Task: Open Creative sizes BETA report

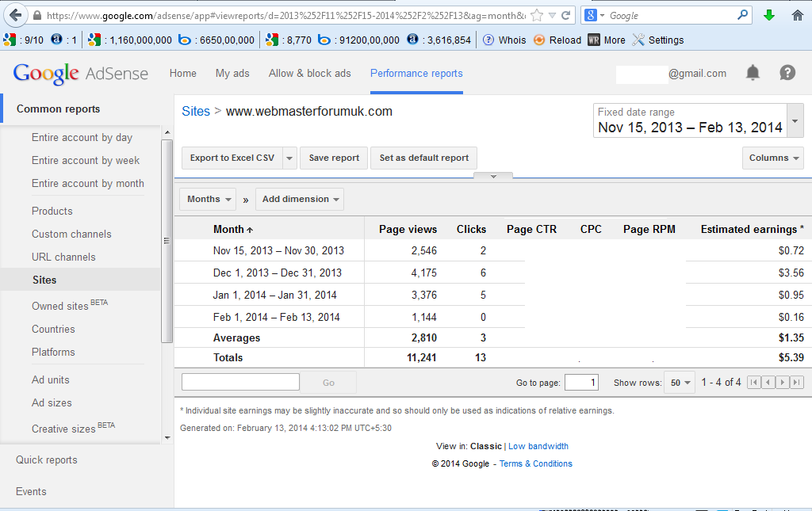Action: 73,428
